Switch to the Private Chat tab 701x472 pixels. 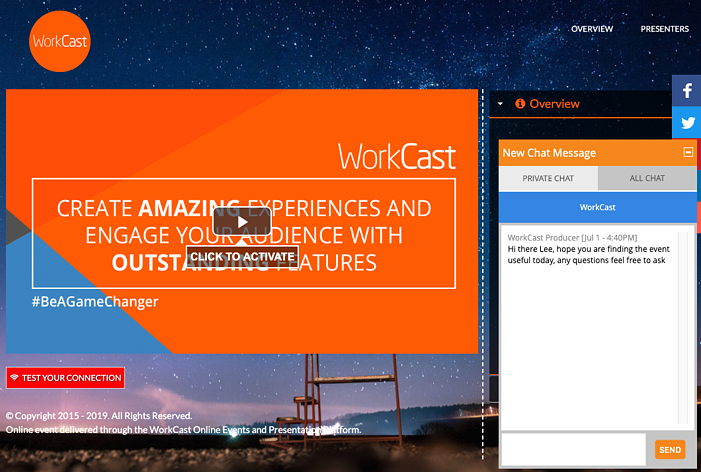pyautogui.click(x=548, y=178)
